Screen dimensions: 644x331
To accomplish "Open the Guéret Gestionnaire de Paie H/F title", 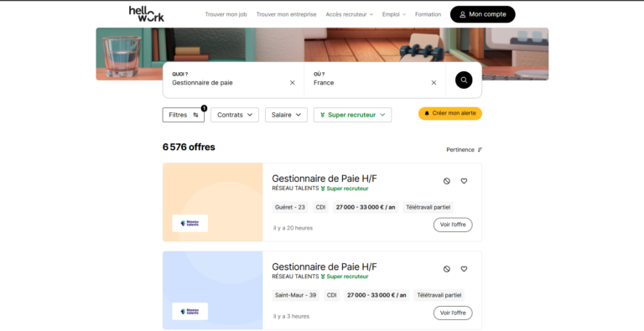I will (325, 178).
